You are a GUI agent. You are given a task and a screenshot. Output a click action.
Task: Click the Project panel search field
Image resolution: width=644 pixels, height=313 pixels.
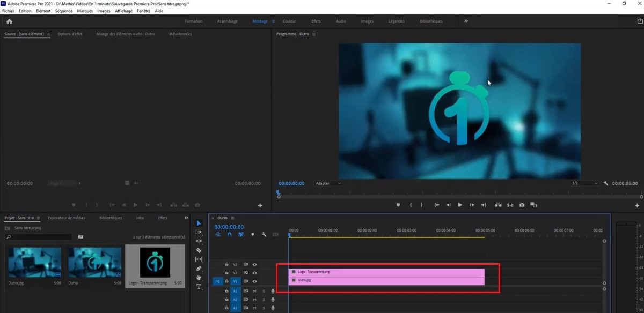click(x=38, y=236)
